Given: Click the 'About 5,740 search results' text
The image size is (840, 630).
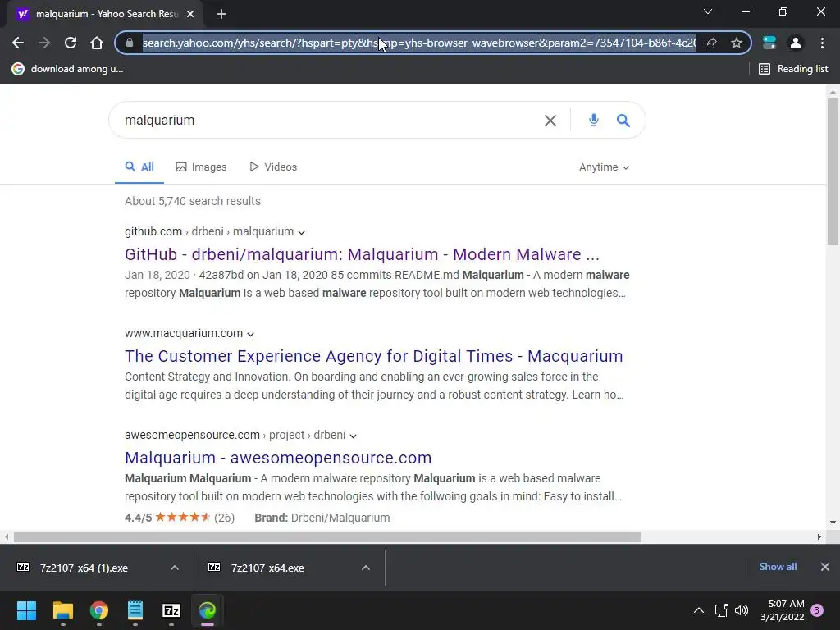Looking at the screenshot, I should [193, 201].
